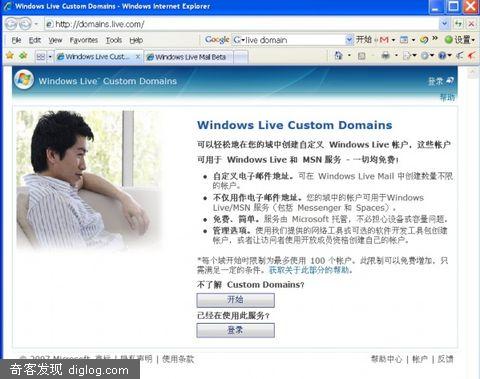This screenshot has height=379, width=480.
Task: Click the address bar with domains.live.com
Action: tap(242, 24)
